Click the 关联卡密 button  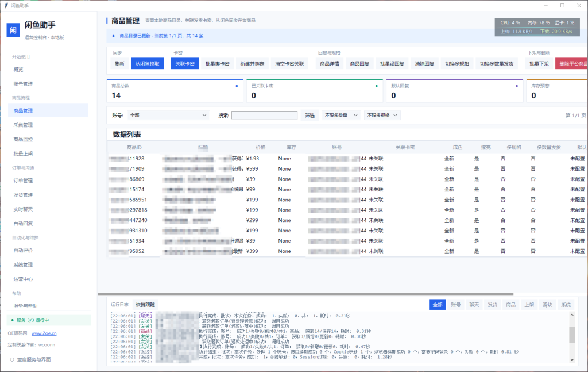(x=185, y=63)
